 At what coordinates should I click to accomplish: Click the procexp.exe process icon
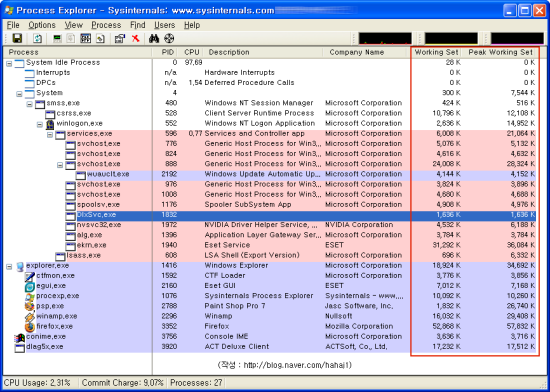point(30,297)
